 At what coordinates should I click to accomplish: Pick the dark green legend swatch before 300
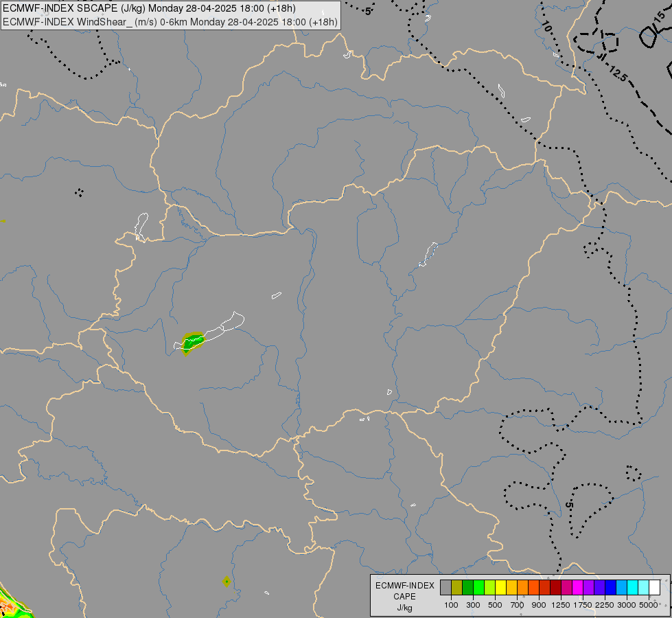click(467, 587)
